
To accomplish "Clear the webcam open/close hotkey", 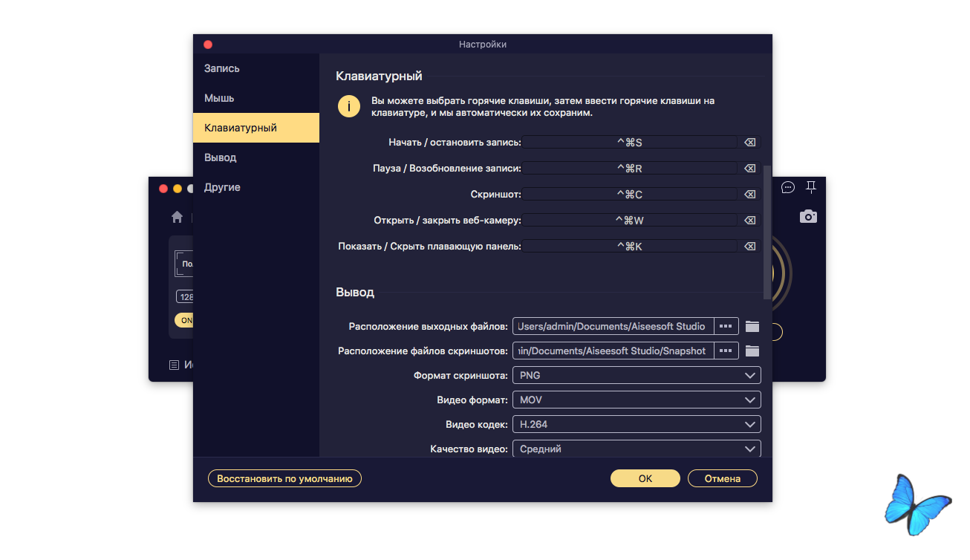I will (749, 221).
